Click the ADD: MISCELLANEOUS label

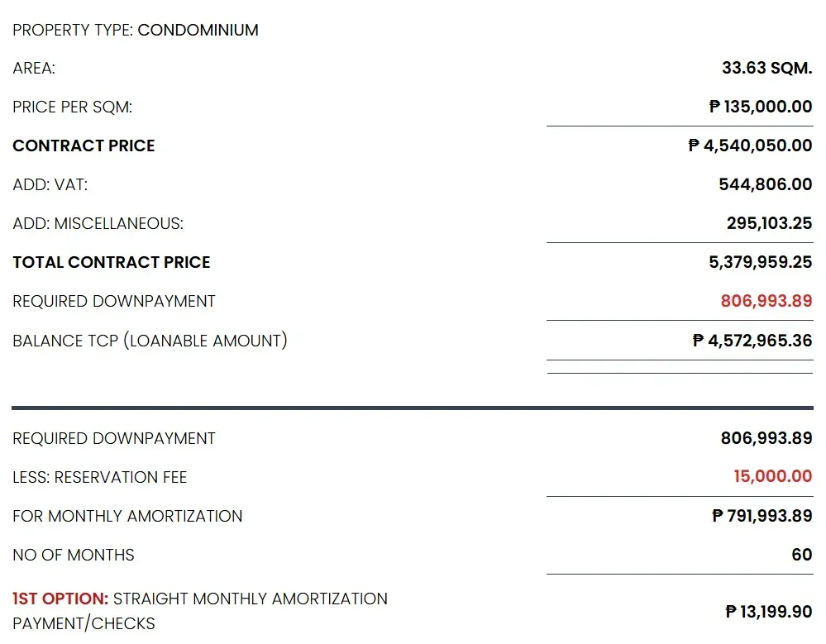[x=98, y=223]
